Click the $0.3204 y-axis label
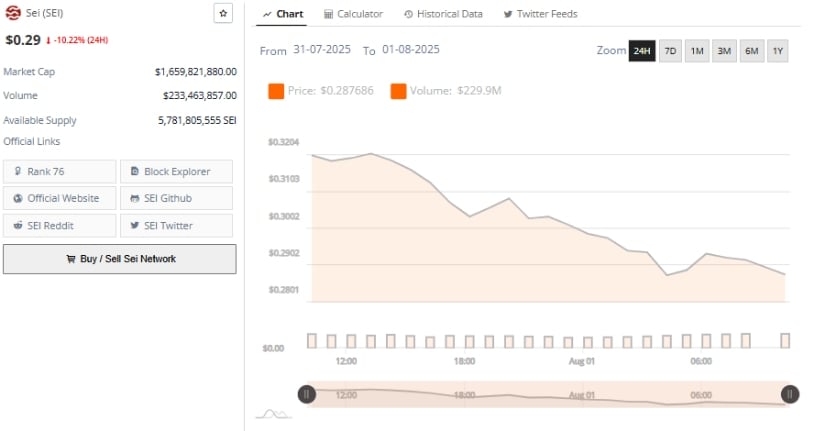 [284, 142]
